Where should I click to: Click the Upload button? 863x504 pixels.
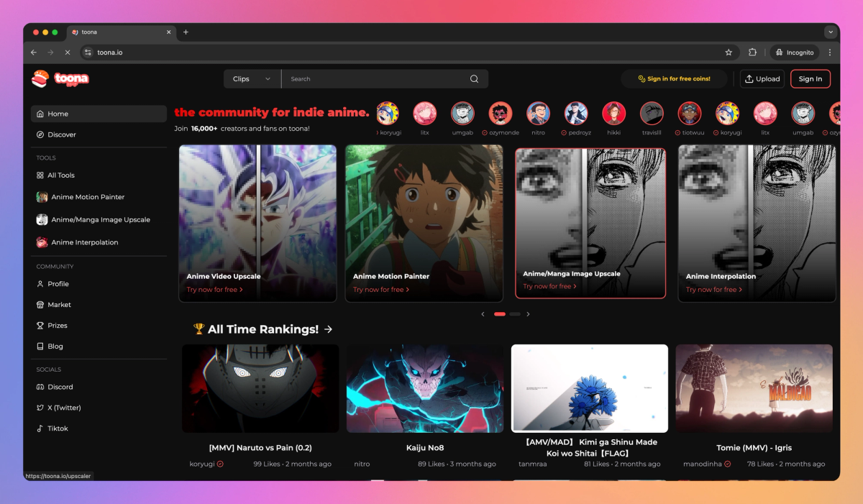762,78
